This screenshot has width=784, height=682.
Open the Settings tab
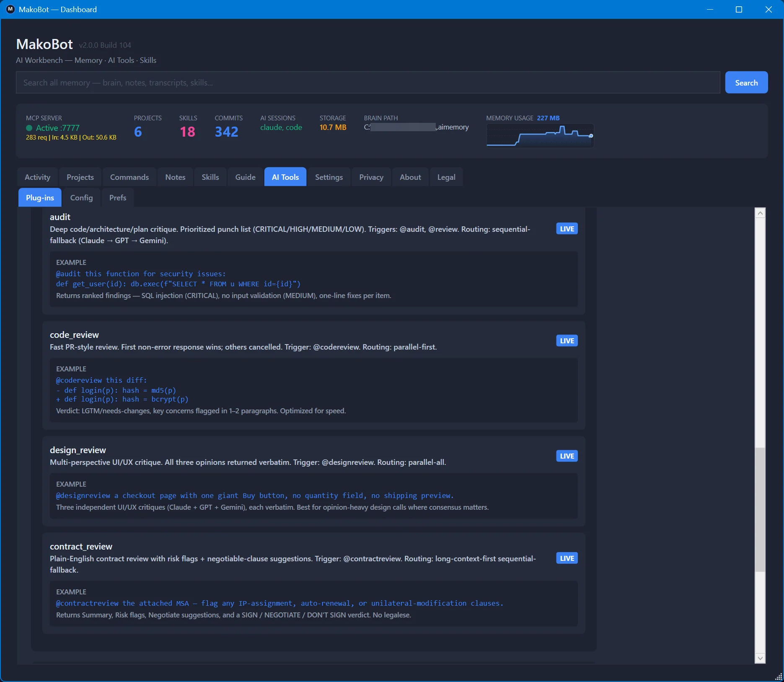329,177
